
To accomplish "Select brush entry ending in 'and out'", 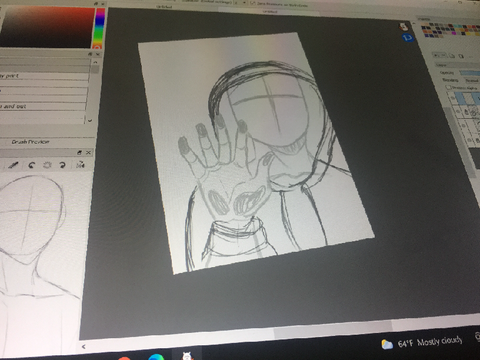I will [43, 107].
